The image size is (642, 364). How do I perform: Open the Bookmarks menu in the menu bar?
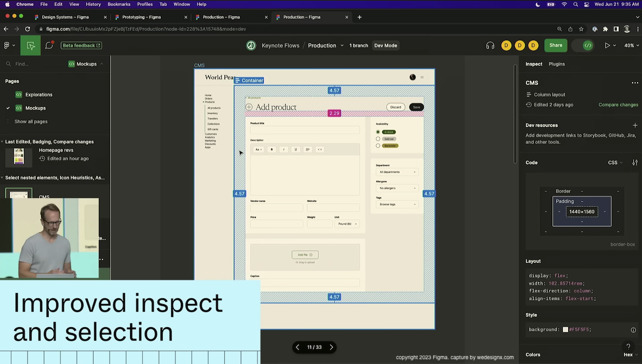(119, 4)
